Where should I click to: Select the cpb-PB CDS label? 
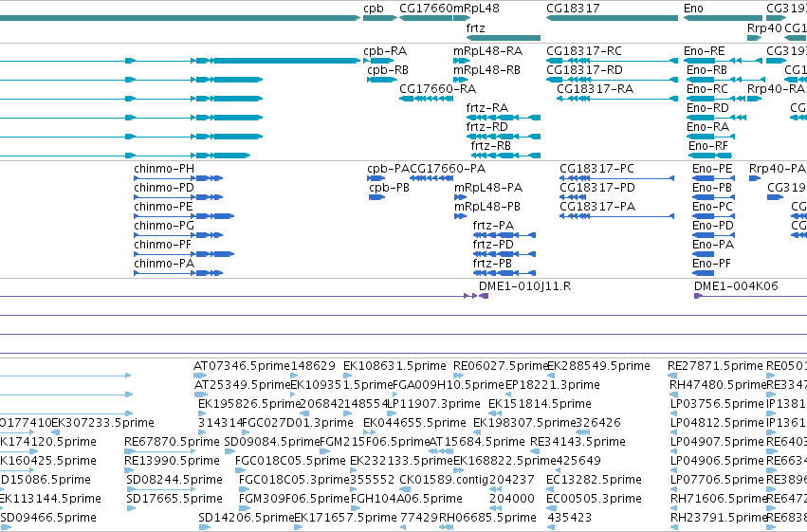pyautogui.click(x=389, y=188)
